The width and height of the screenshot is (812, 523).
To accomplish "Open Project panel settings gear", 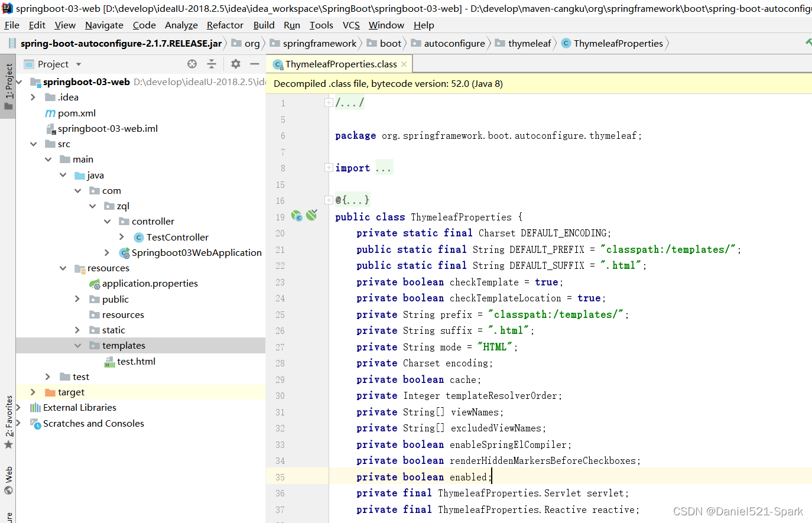I will (x=236, y=64).
